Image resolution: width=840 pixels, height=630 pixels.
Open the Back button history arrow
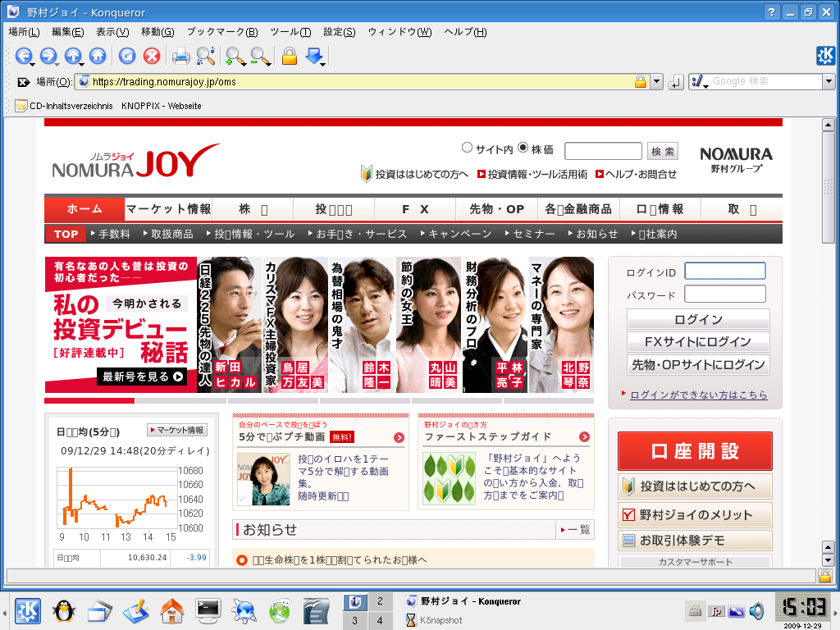click(x=33, y=64)
